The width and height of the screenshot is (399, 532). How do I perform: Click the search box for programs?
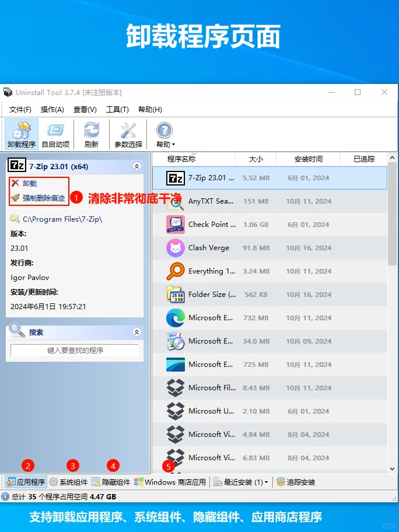75,350
